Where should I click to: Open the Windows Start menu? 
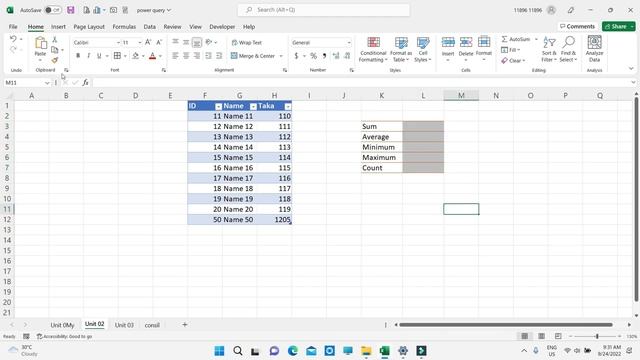click(219, 351)
